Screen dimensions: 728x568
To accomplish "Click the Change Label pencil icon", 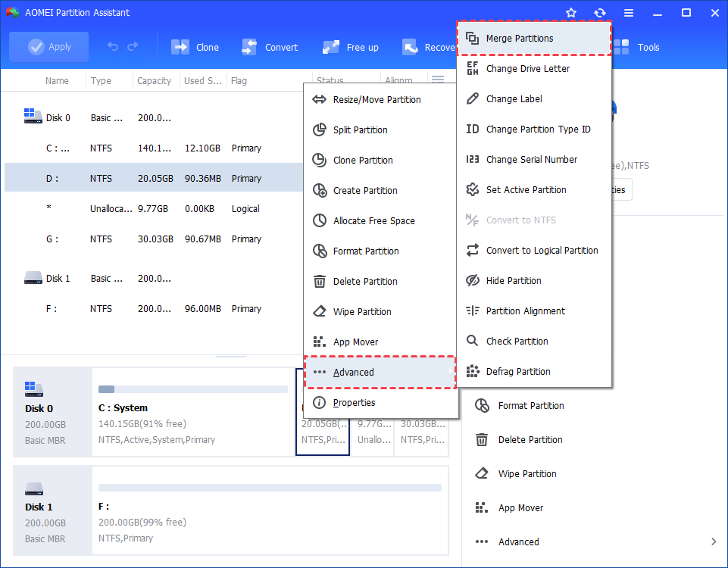I will pyautogui.click(x=472, y=99).
